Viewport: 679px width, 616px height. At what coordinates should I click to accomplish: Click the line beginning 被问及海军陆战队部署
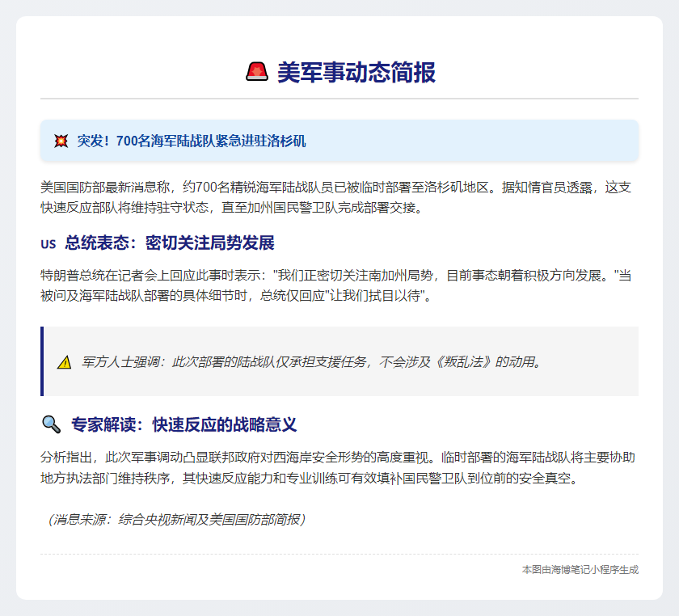click(x=236, y=295)
